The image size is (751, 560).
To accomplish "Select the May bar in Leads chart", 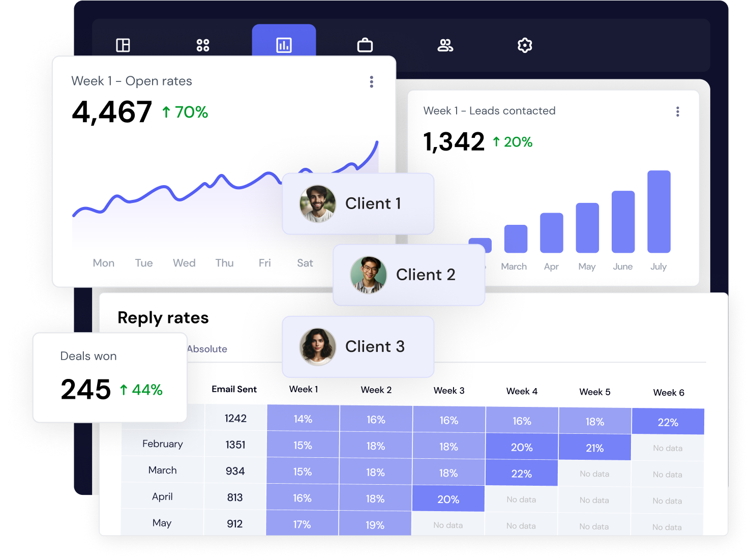I will pos(587,228).
